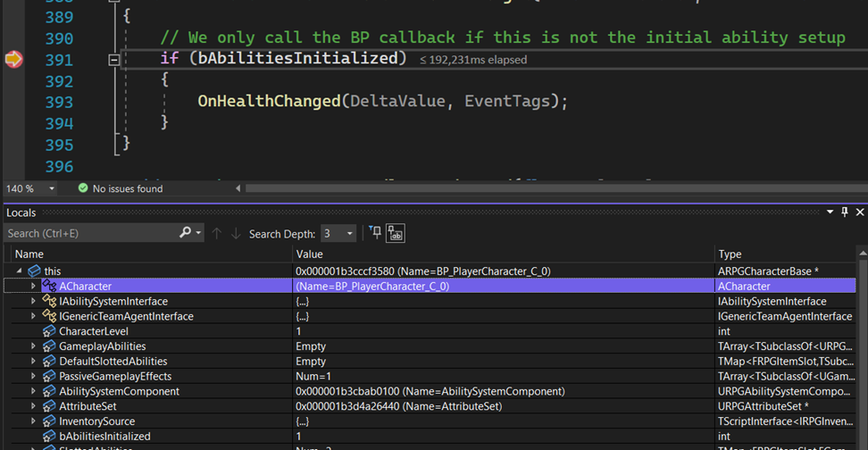The width and height of the screenshot is (868, 450).
Task: Click OnHealthChanged call on line 393
Action: click(269, 101)
